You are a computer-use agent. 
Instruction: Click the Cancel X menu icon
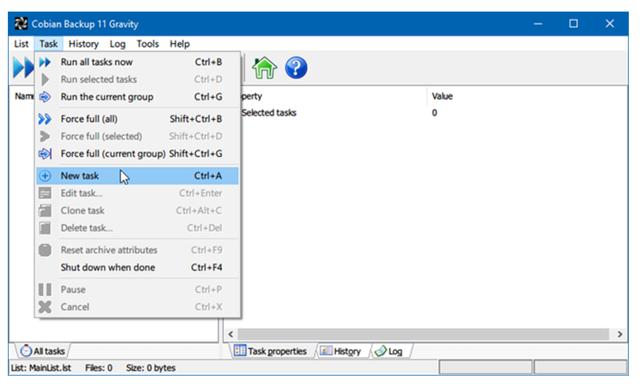tap(45, 307)
